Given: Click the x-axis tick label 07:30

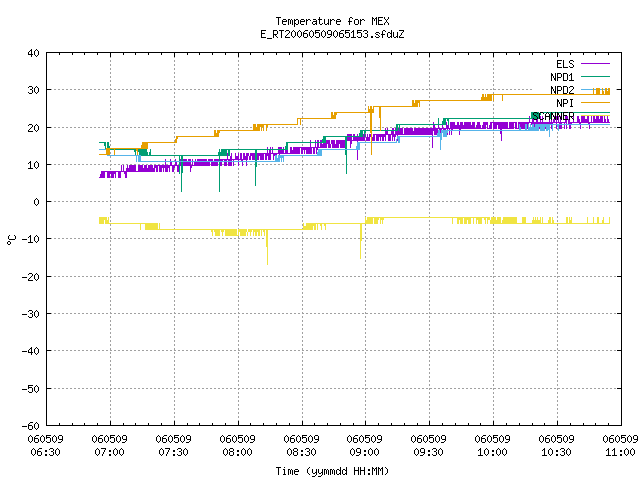Looking at the screenshot, I should click(x=173, y=452).
